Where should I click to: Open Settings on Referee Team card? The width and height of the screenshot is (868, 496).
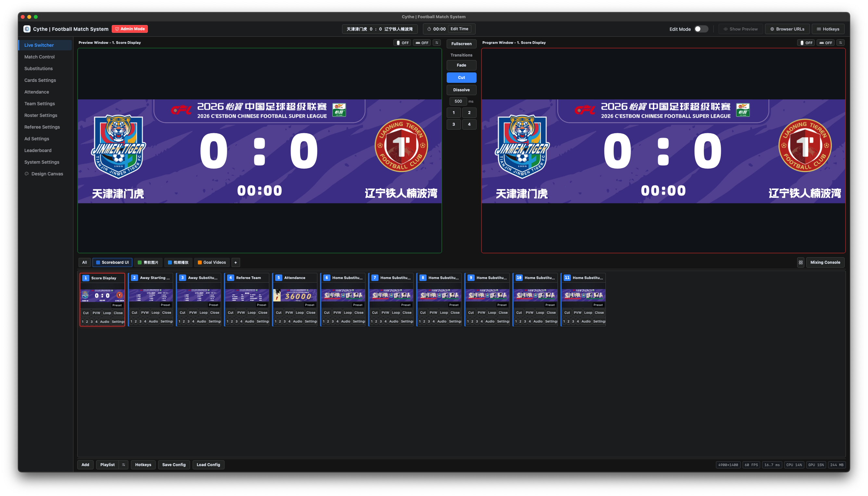click(263, 321)
